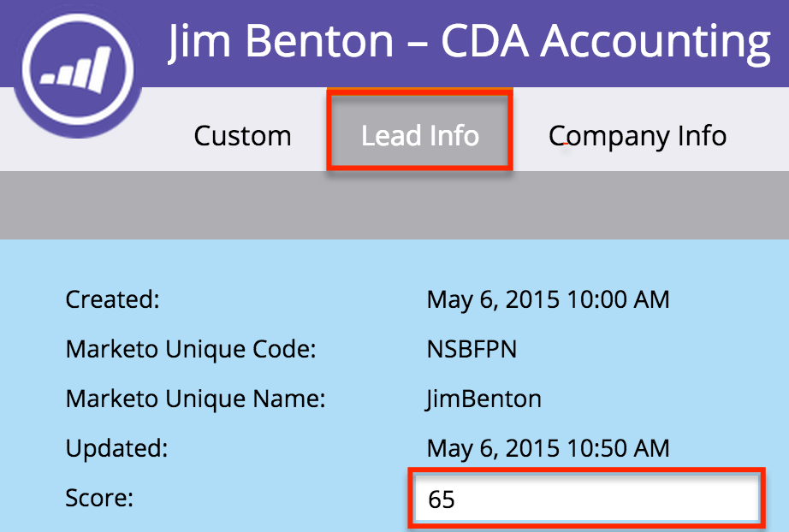This screenshot has height=532, width=789.
Task: Click the updated timestamp May 6, 2015 10:50 AM
Action: pos(548,447)
